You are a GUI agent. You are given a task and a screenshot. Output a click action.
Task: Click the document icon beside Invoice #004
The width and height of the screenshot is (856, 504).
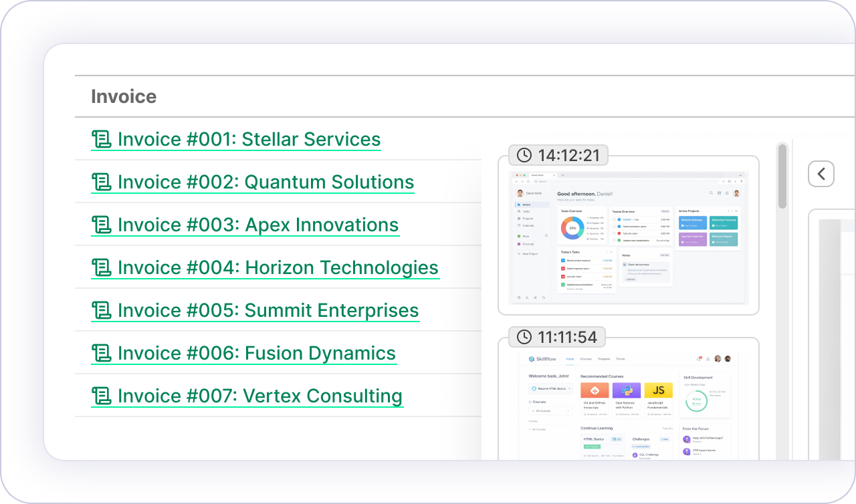tap(101, 267)
